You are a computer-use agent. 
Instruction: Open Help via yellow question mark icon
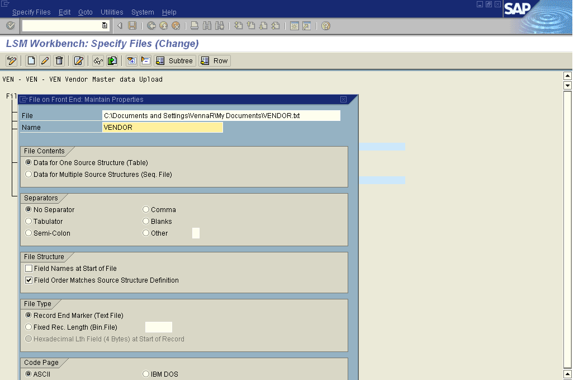(326, 26)
